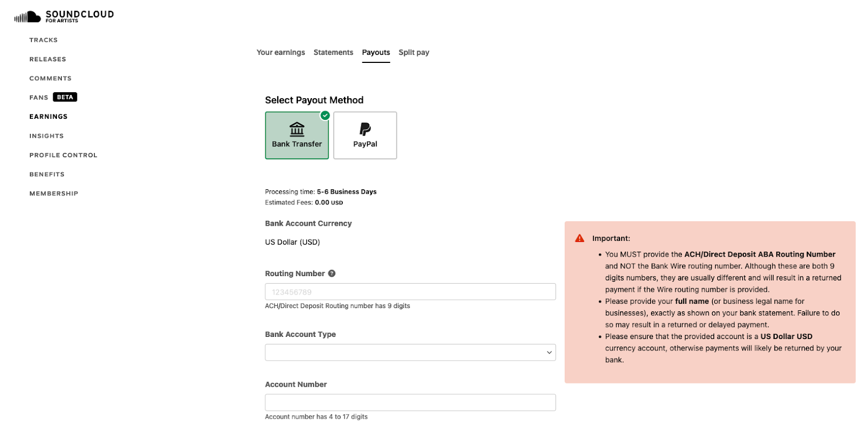Click the bank building icon on Bank Transfer
This screenshot has width=868, height=435.
(297, 130)
